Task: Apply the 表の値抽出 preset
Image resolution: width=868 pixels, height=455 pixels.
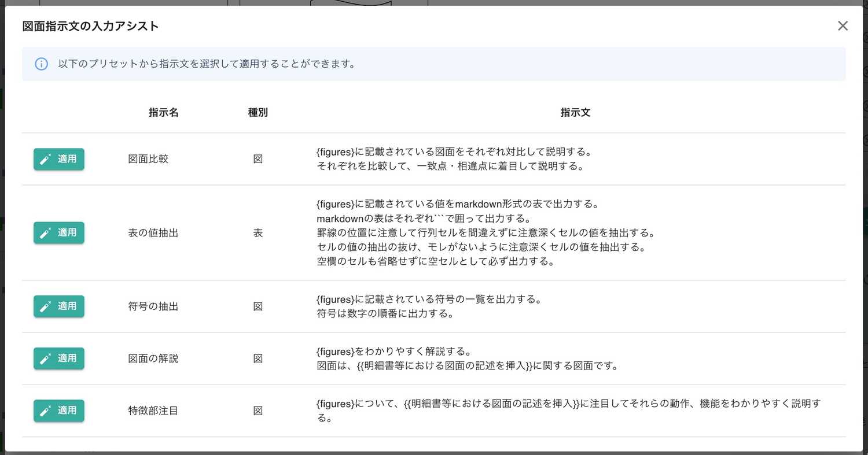Action: click(58, 232)
